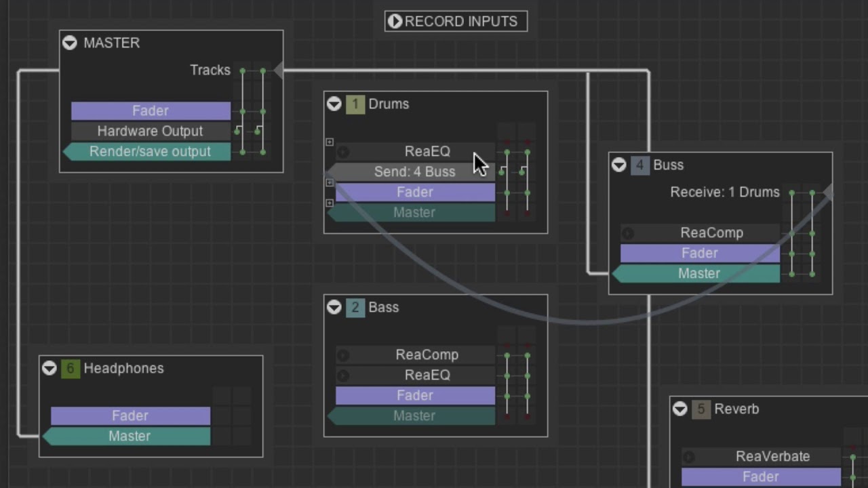Select the Fader node in Headphones
868x488 pixels.
[x=130, y=416]
